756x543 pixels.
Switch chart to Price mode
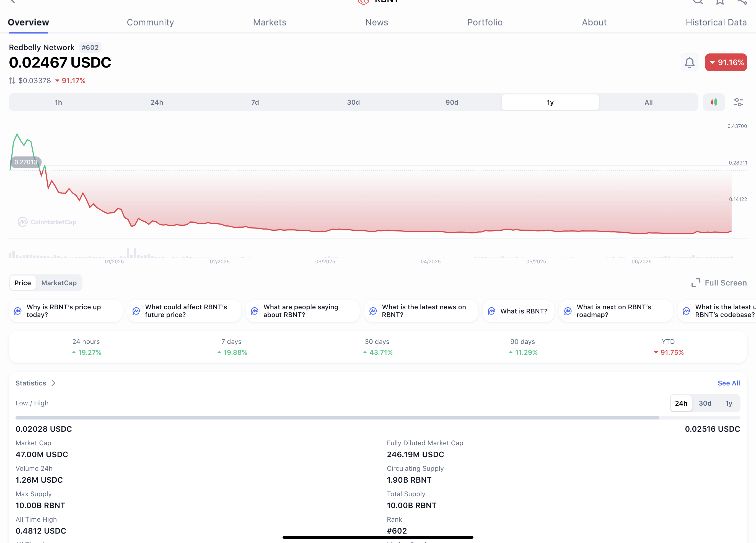tap(23, 283)
